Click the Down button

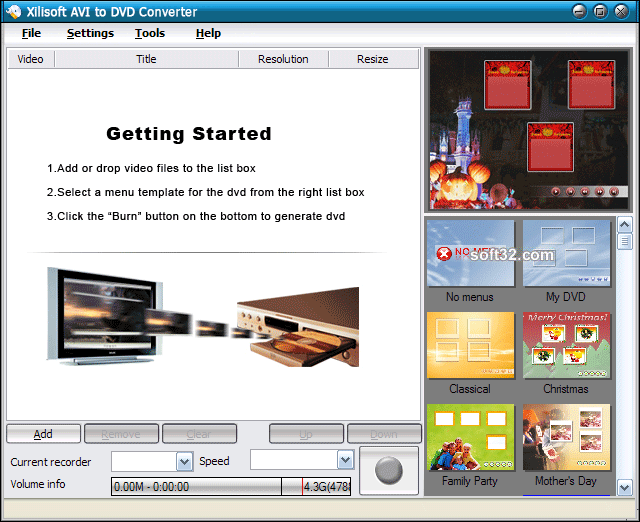pyautogui.click(x=384, y=433)
